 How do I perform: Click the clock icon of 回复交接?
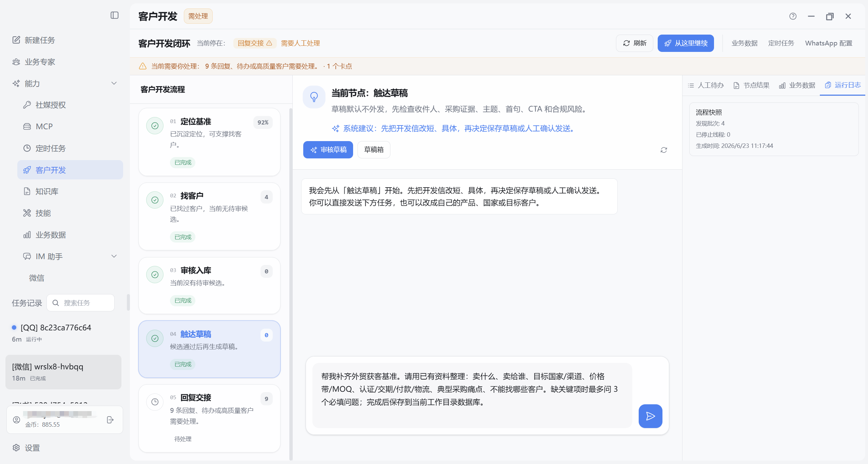tap(155, 402)
